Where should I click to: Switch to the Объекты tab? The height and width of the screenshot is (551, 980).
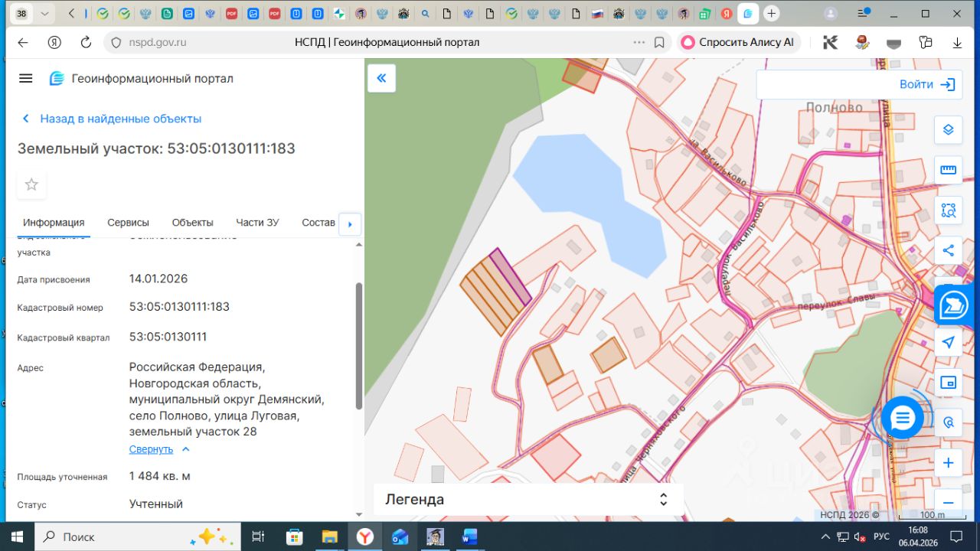192,223
